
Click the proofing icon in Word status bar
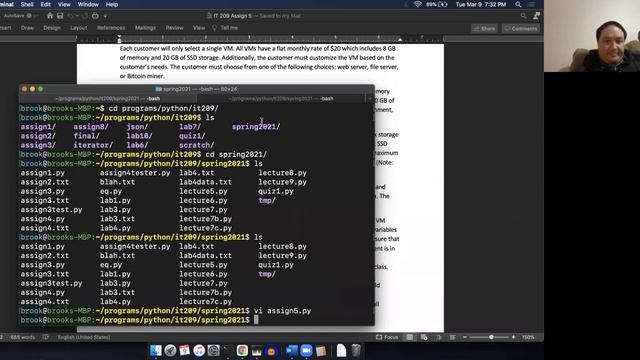pyautogui.click(x=46, y=337)
